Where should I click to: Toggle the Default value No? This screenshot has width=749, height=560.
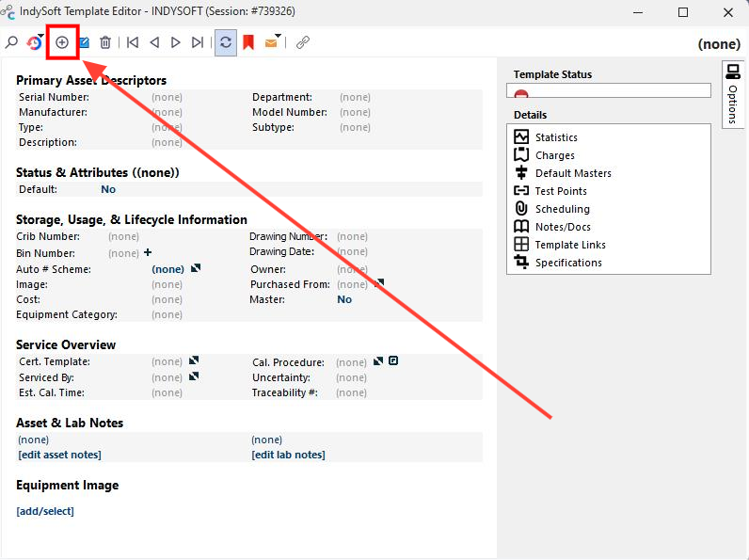coord(108,189)
